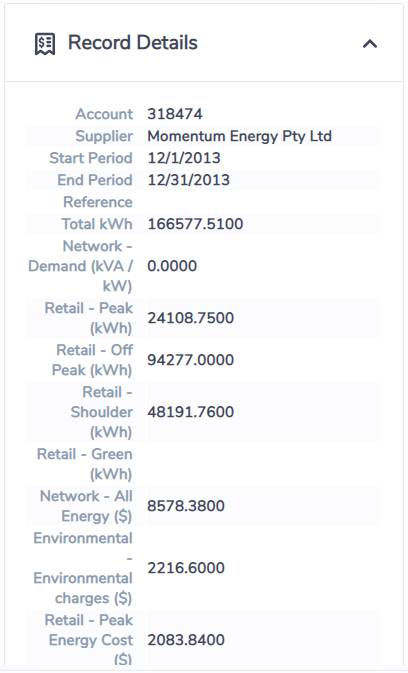Screen dimensions: 408x673
Task: Click the Reference field label
Action: [x=98, y=202]
